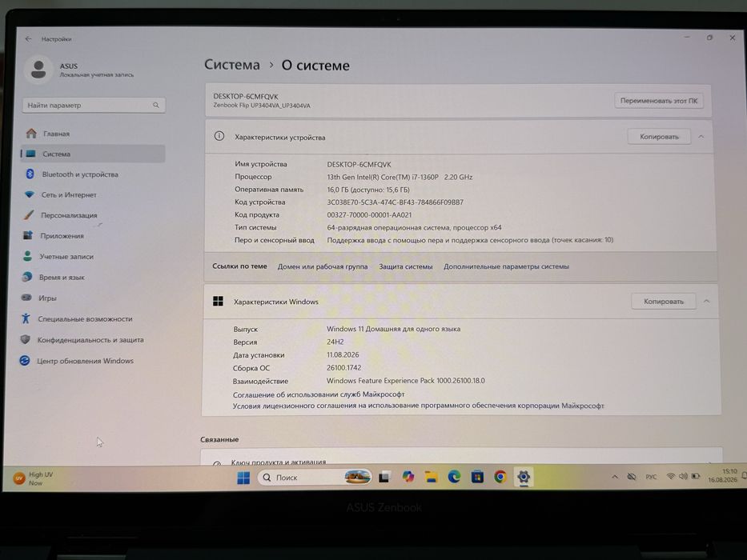The height and width of the screenshot is (560, 747).
Task: Open the Windows Start menu
Action: point(243,478)
